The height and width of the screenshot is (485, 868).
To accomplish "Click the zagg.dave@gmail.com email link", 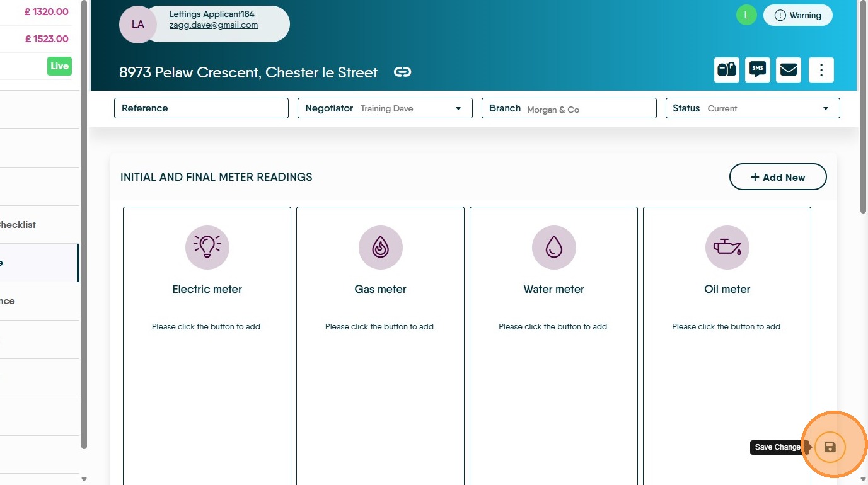I will click(214, 25).
